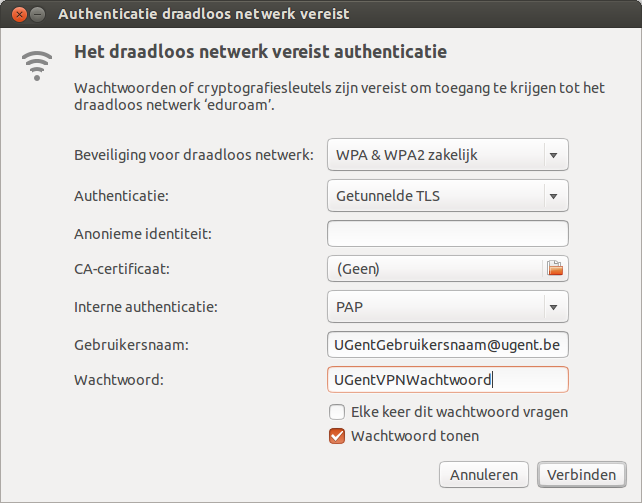Click the minimize button in title bar
The image size is (642, 503).
tap(36, 15)
